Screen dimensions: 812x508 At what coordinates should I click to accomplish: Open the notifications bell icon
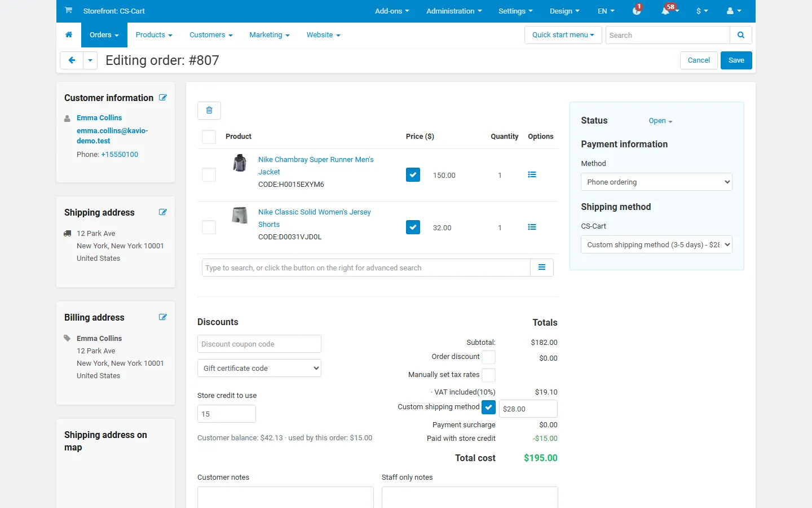667,11
